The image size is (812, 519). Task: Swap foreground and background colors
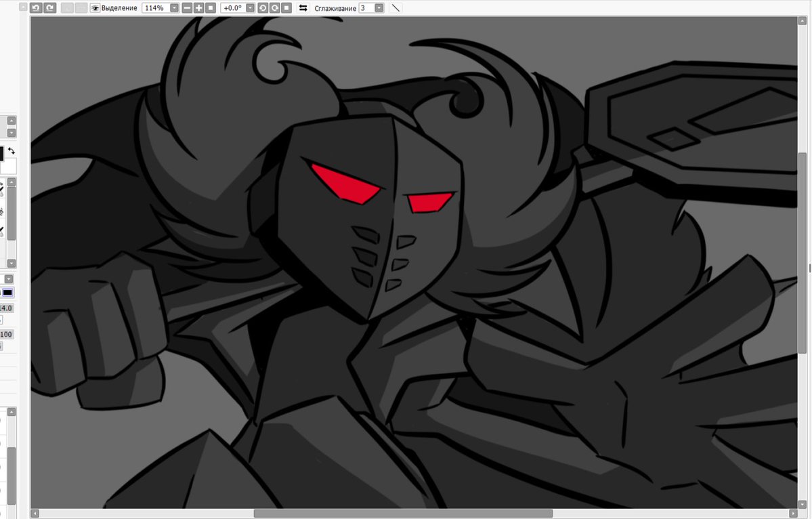coord(12,151)
